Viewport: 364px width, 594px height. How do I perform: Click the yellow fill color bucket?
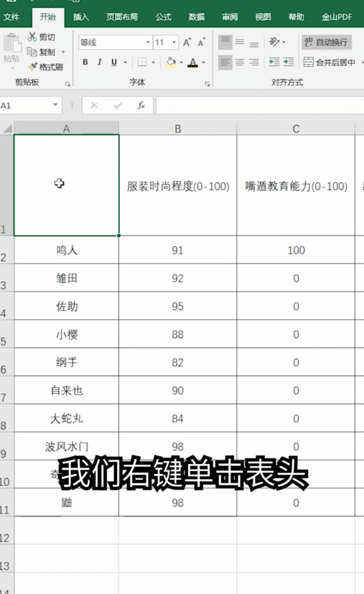(x=171, y=62)
